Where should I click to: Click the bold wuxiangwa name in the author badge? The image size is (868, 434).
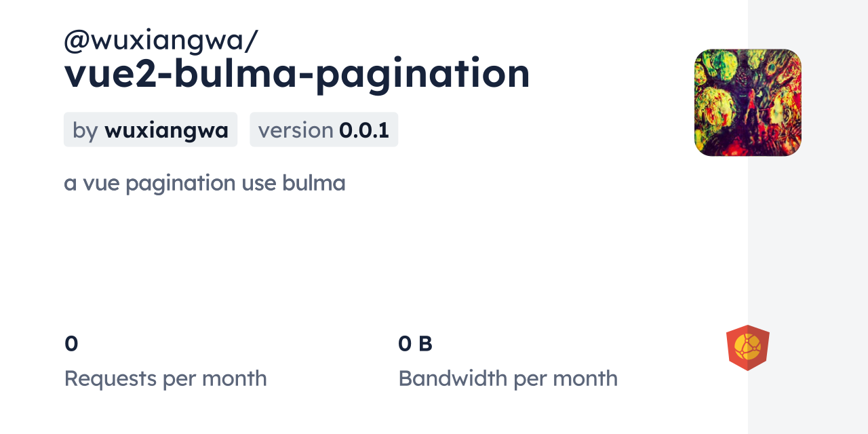(x=166, y=130)
